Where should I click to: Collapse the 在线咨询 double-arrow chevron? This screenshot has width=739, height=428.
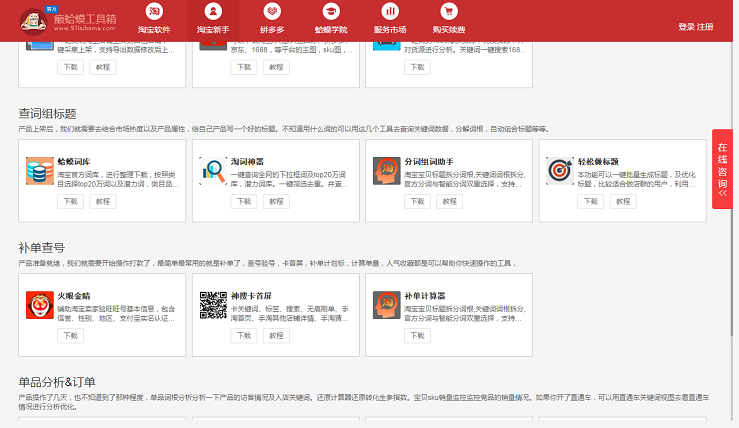[x=723, y=193]
